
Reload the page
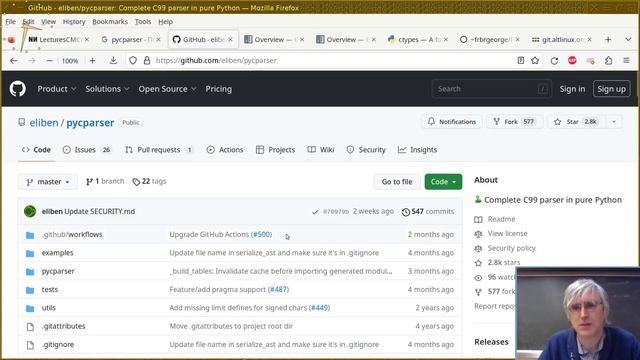pyautogui.click(x=554, y=60)
